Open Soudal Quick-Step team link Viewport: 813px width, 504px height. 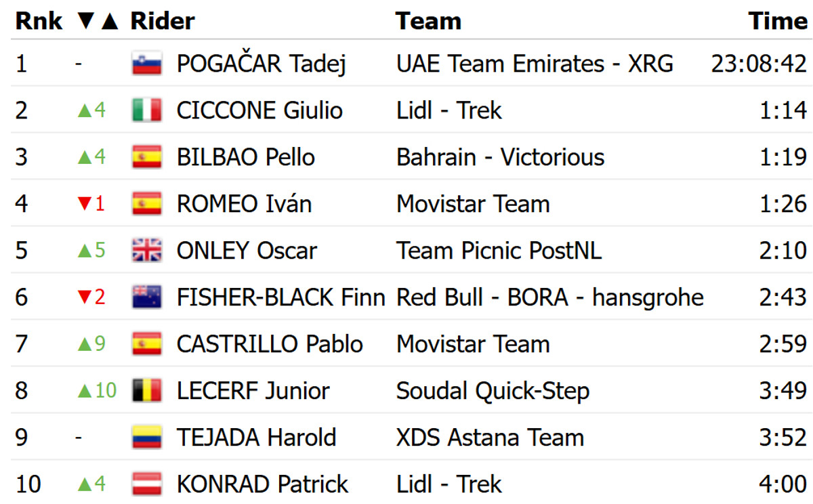[x=493, y=391]
